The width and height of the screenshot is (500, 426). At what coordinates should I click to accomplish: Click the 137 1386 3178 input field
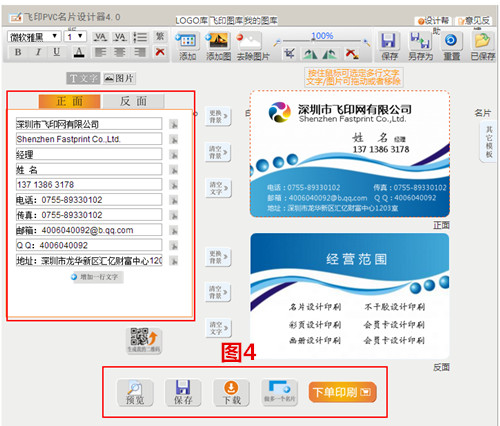[89, 184]
